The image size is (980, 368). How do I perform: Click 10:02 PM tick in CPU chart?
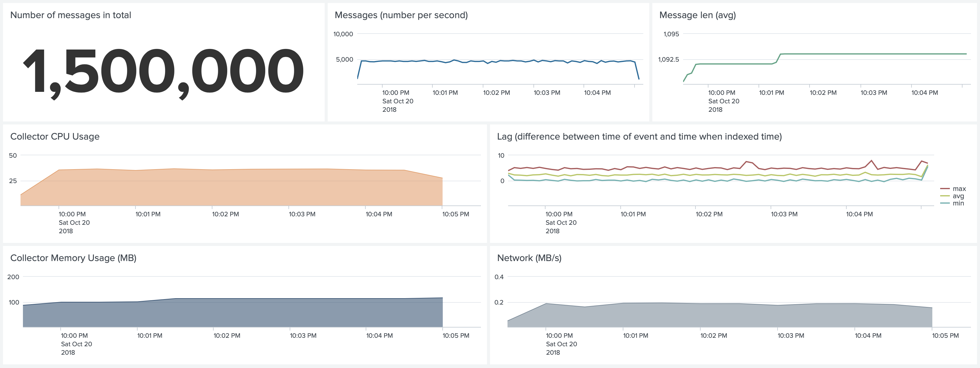[x=225, y=214]
